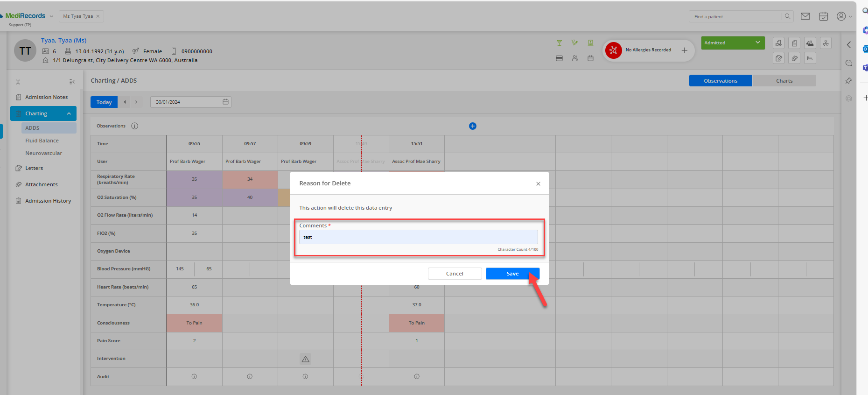Open audit info for 09:55 column

pyautogui.click(x=194, y=376)
